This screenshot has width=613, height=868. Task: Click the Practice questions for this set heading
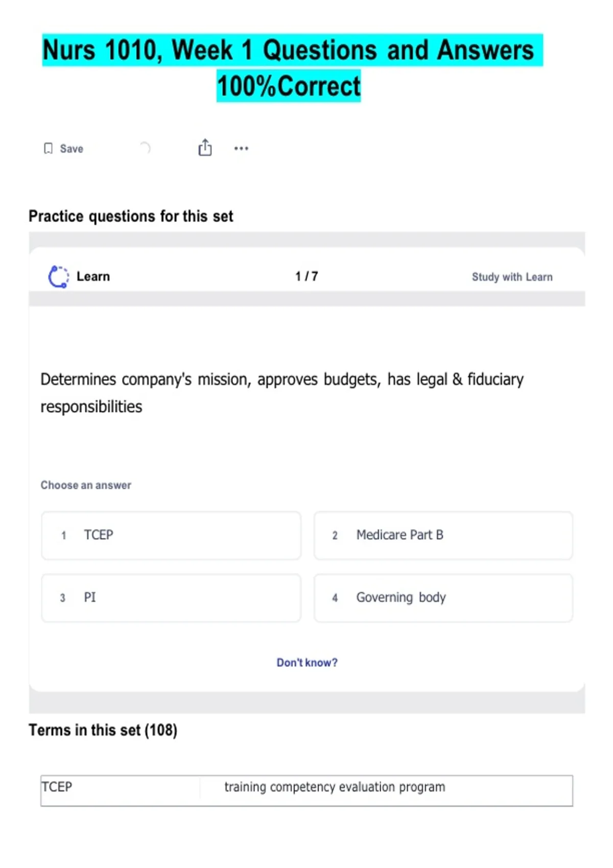tap(131, 216)
